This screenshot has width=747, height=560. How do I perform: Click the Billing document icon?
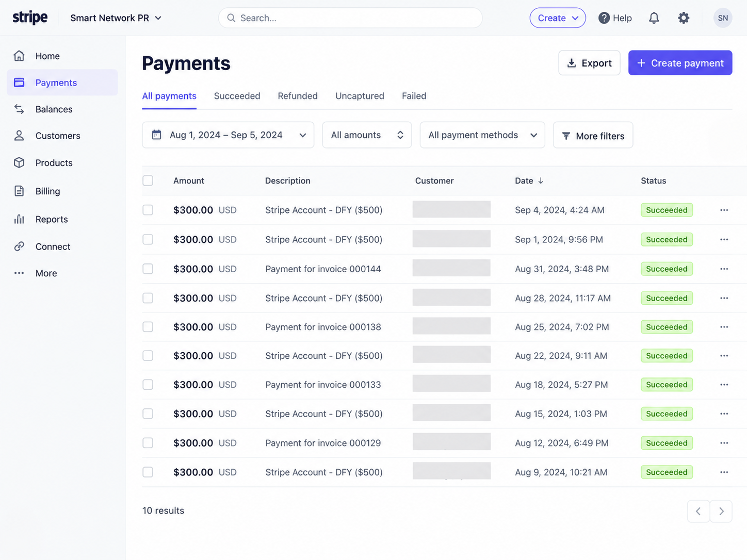[19, 191]
